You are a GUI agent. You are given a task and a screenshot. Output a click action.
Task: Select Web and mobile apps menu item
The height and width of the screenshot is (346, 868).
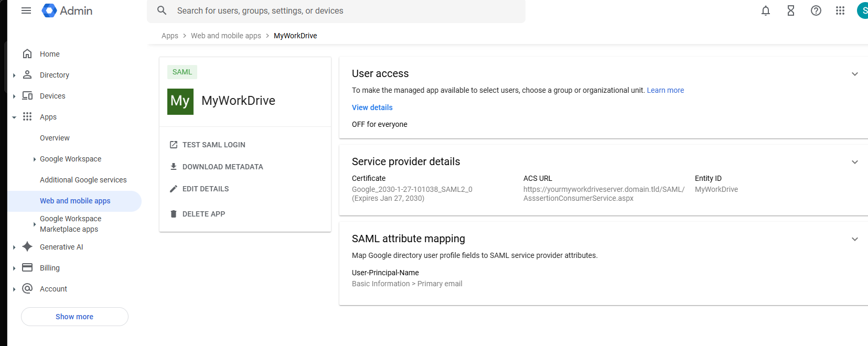75,201
